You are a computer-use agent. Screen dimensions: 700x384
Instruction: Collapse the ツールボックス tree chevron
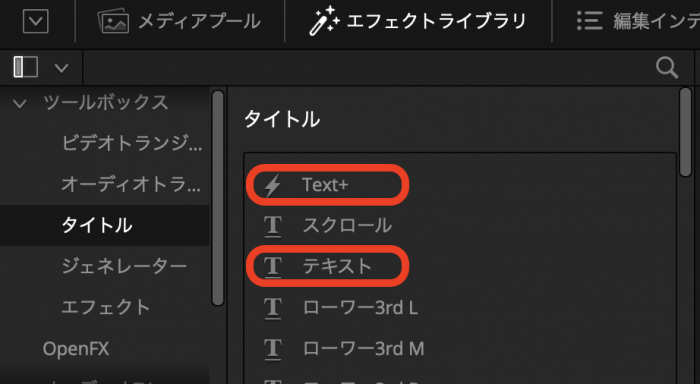(x=20, y=104)
